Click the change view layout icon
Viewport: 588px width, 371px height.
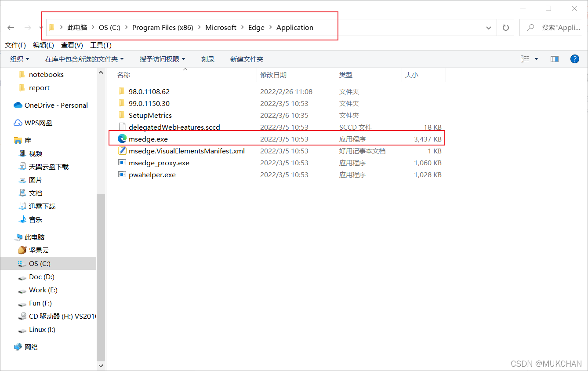click(525, 59)
